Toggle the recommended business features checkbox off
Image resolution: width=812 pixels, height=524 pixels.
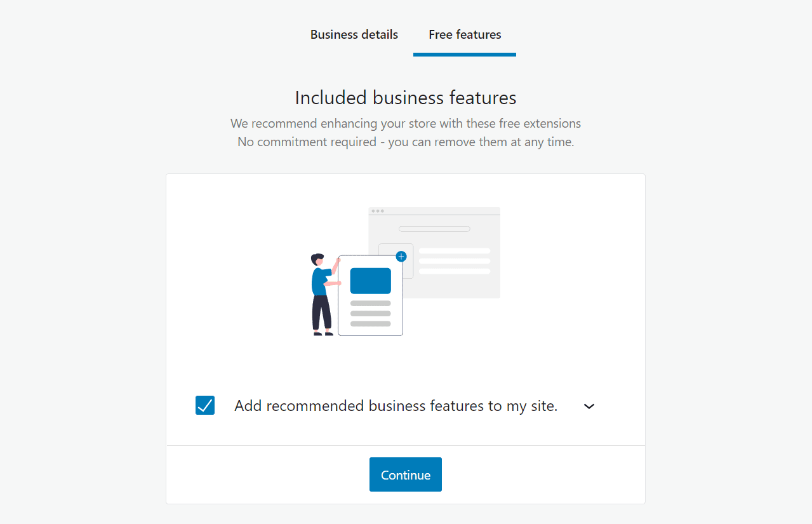click(x=204, y=405)
